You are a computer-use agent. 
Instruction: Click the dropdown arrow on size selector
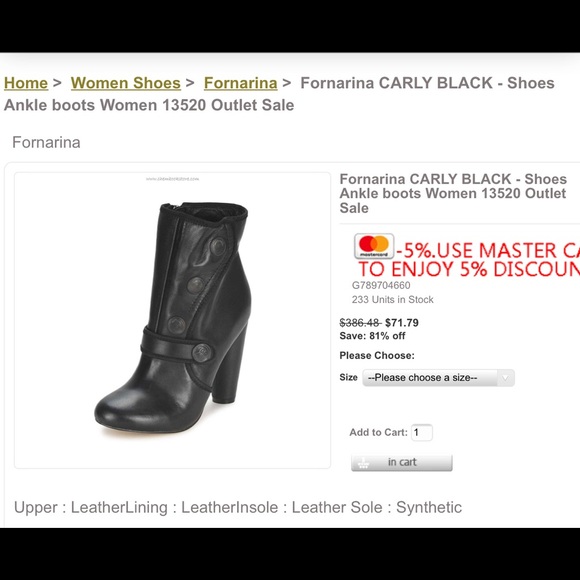coord(505,378)
